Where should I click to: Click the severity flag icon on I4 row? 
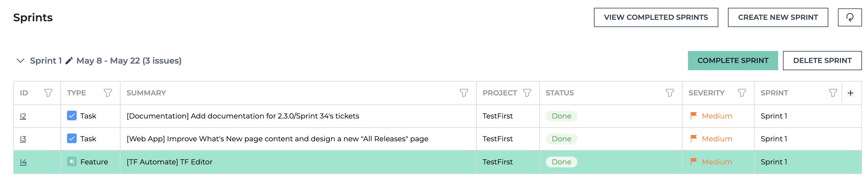pos(693,162)
